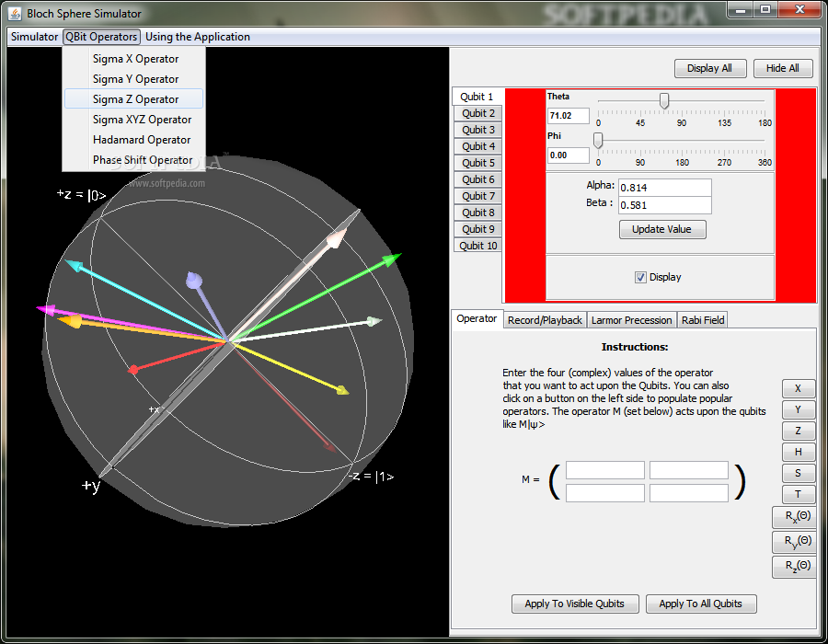Click the Hide All button
Screen dimensions: 828x644
click(782, 68)
